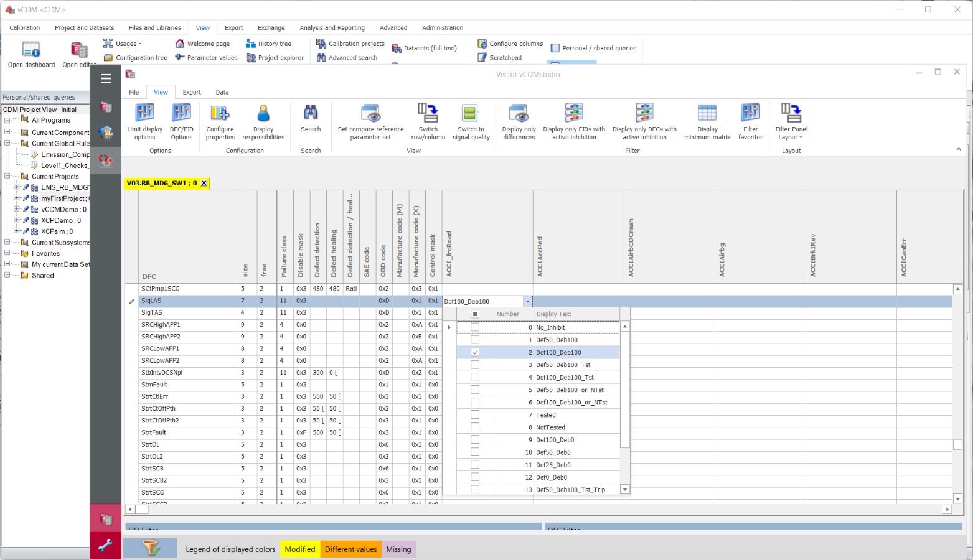Open Parameter values view

(206, 57)
